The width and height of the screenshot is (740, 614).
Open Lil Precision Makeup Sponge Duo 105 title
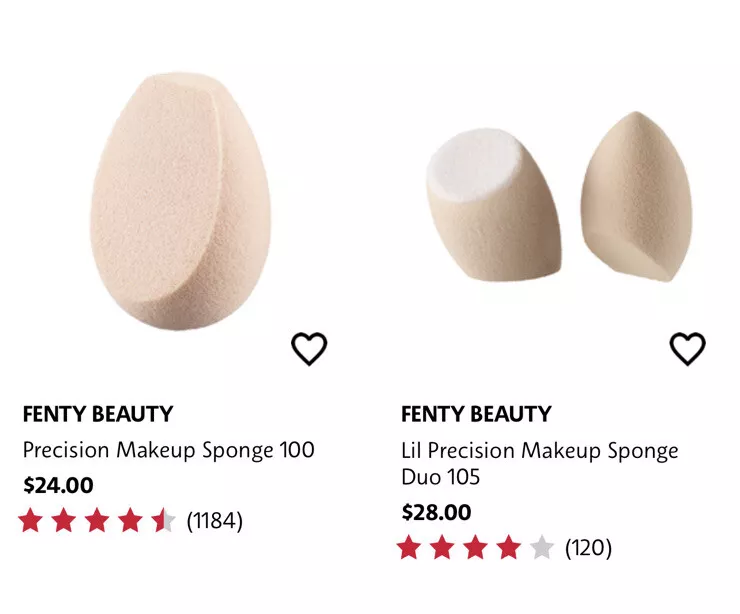click(x=539, y=463)
